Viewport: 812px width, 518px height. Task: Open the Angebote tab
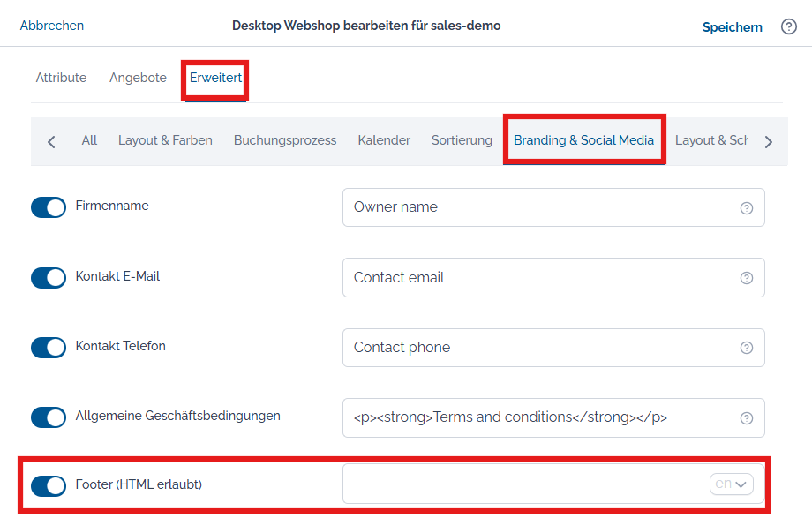tap(138, 78)
